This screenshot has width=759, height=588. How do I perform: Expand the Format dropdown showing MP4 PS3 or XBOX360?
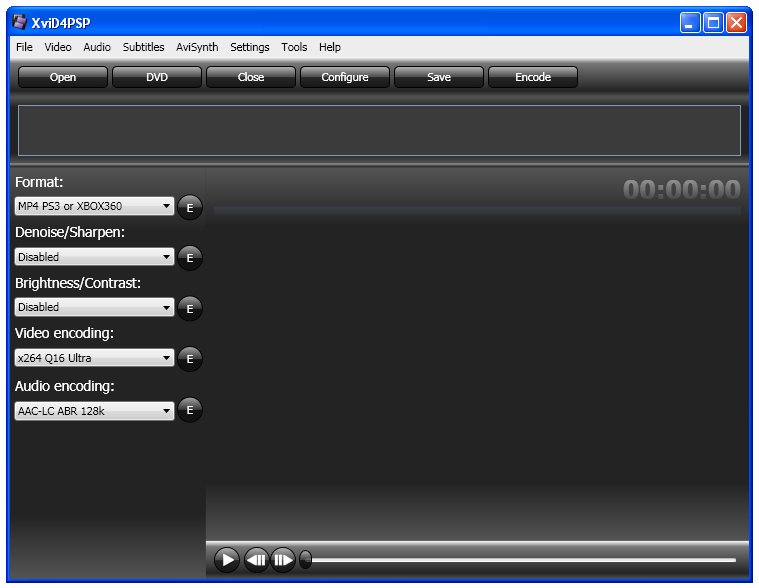pyautogui.click(x=94, y=206)
